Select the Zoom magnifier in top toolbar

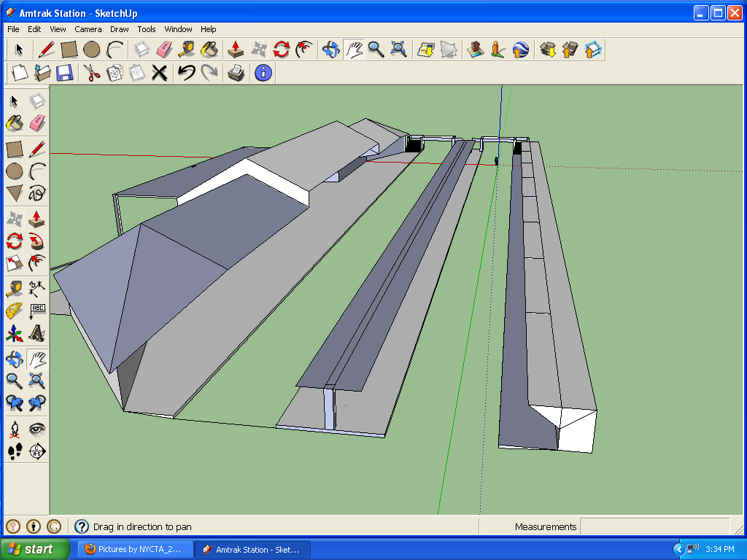point(376,50)
